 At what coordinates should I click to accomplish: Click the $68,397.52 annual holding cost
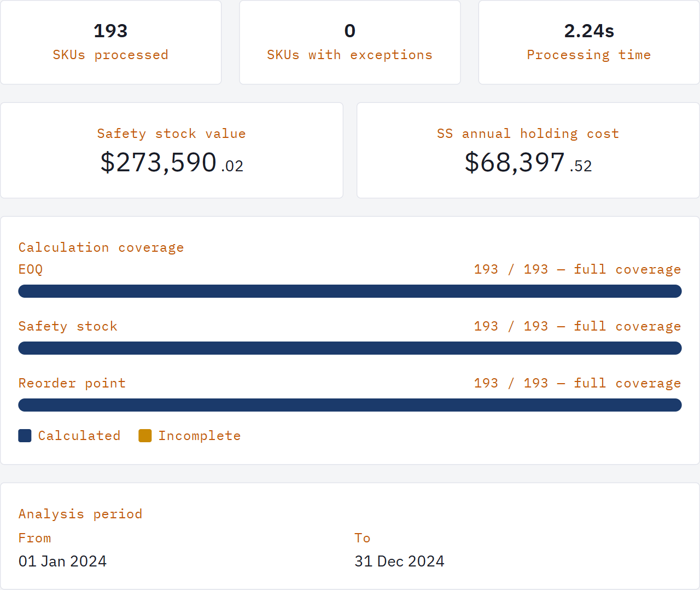point(528,163)
